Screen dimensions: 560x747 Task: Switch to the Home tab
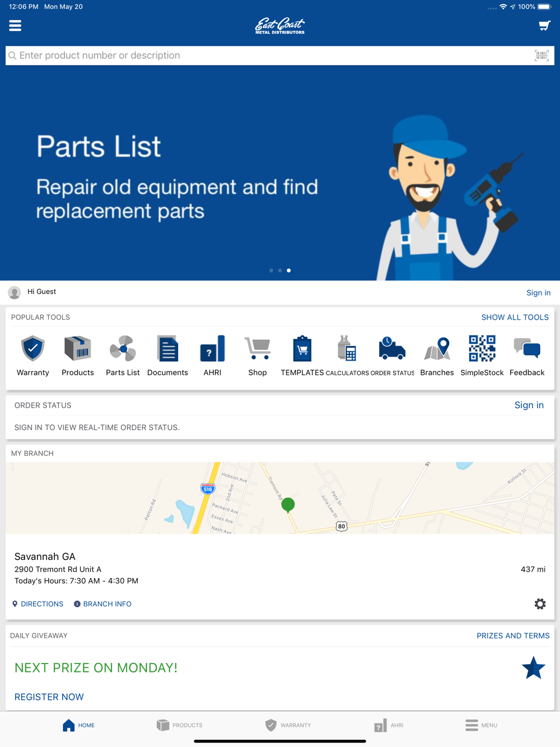tap(78, 725)
